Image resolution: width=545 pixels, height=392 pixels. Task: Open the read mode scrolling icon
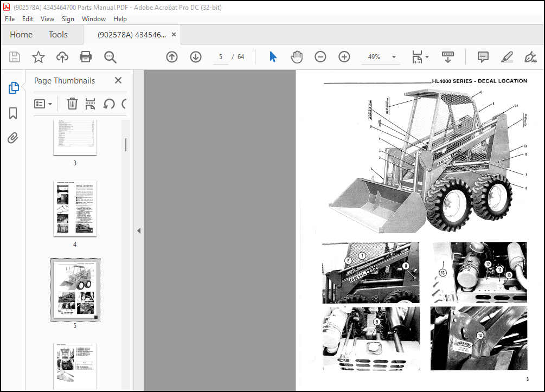tap(448, 56)
